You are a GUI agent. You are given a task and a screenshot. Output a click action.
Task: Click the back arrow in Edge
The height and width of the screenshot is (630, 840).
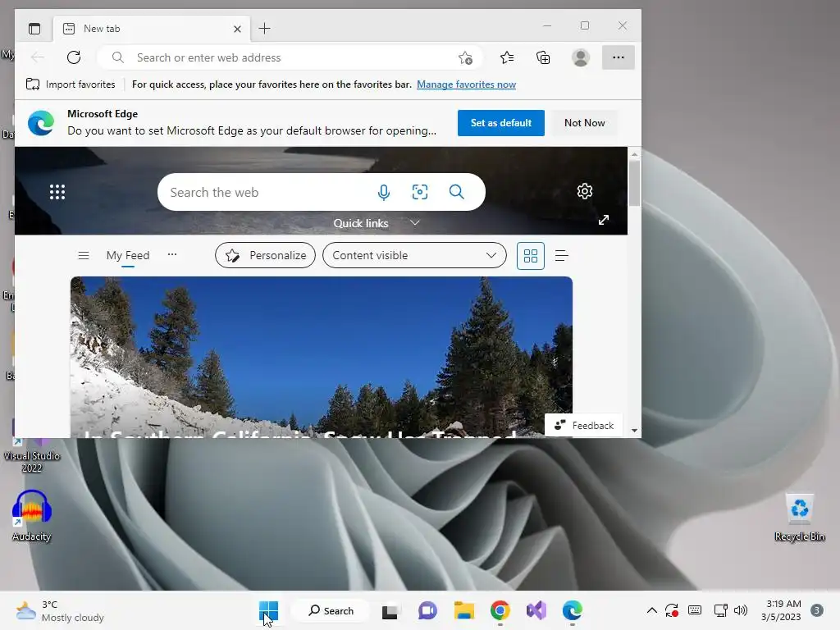coord(38,57)
